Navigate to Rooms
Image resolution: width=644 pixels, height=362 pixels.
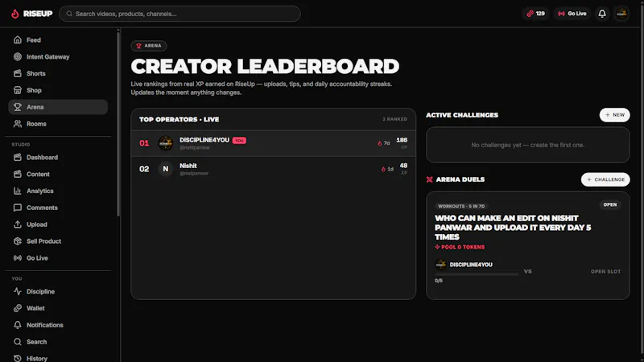[x=58, y=124]
